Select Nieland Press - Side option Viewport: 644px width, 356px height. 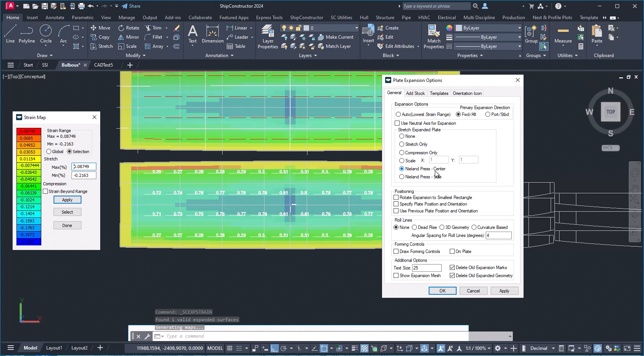click(x=402, y=177)
